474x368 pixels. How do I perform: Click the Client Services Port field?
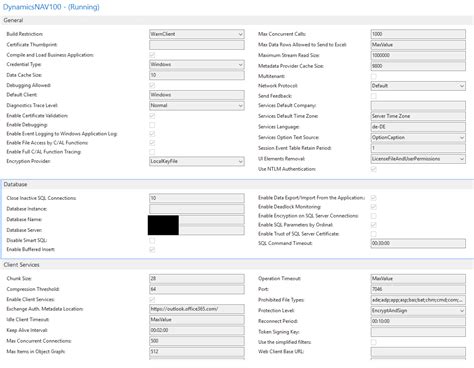pyautogui.click(x=418, y=289)
